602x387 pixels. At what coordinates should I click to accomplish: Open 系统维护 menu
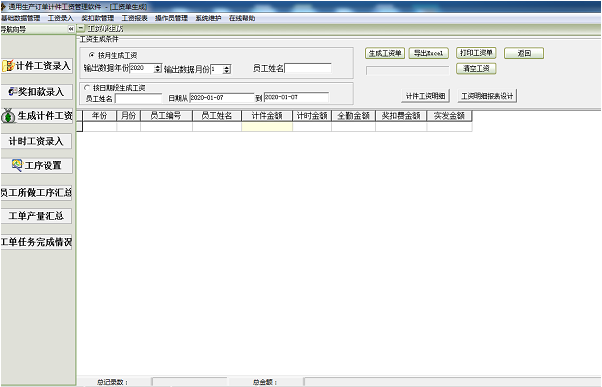pyautogui.click(x=208, y=18)
